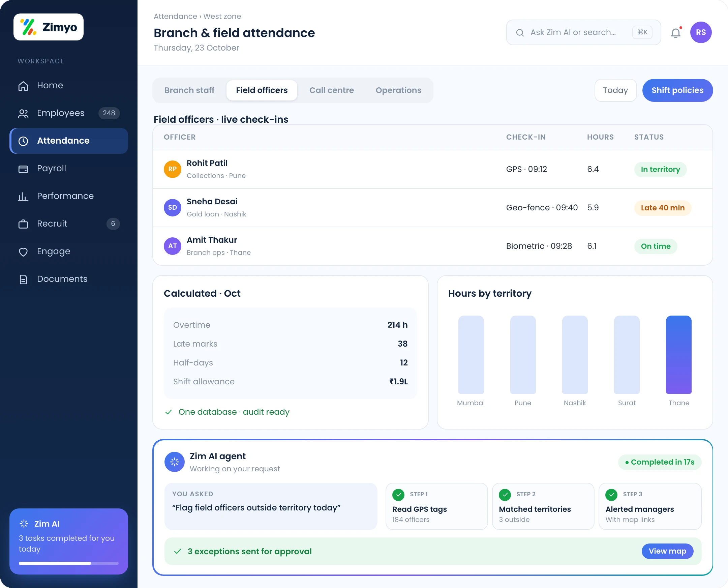This screenshot has height=588, width=728.
Task: Select Attendance in the sidebar
Action: pyautogui.click(x=69, y=141)
